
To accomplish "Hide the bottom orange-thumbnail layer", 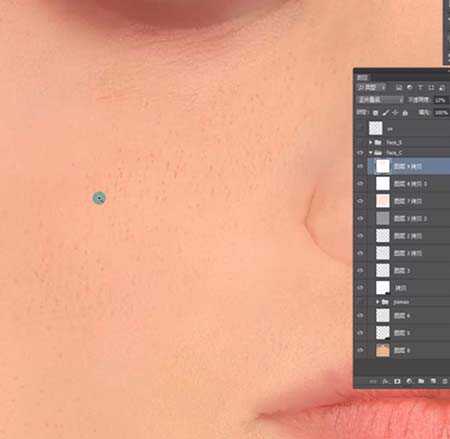I will coord(361,350).
